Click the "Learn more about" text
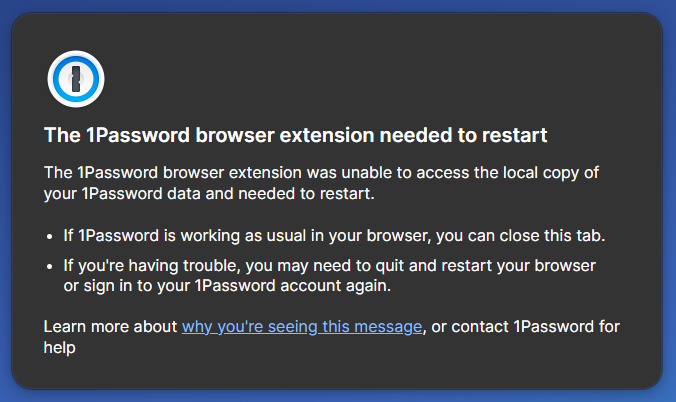The image size is (676, 402). click(110, 327)
